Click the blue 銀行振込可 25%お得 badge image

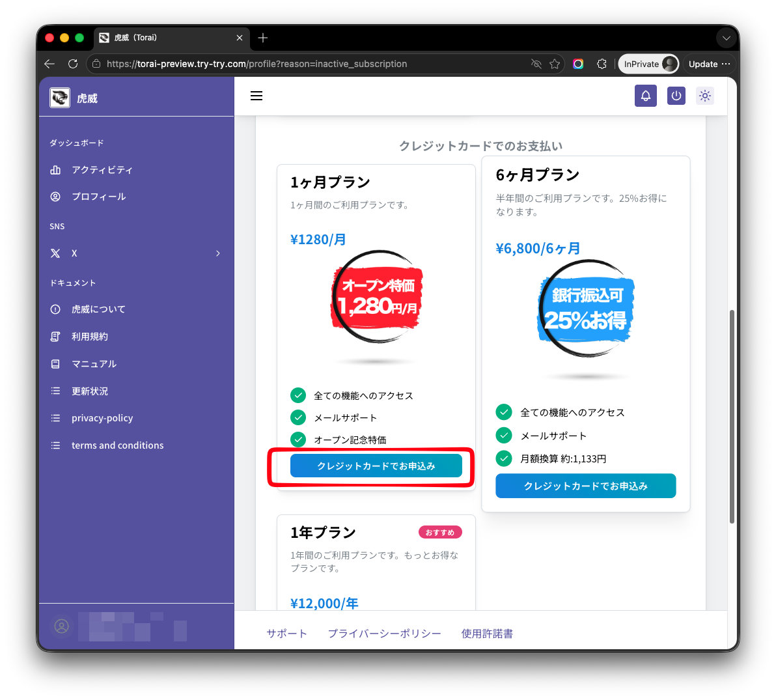click(585, 308)
